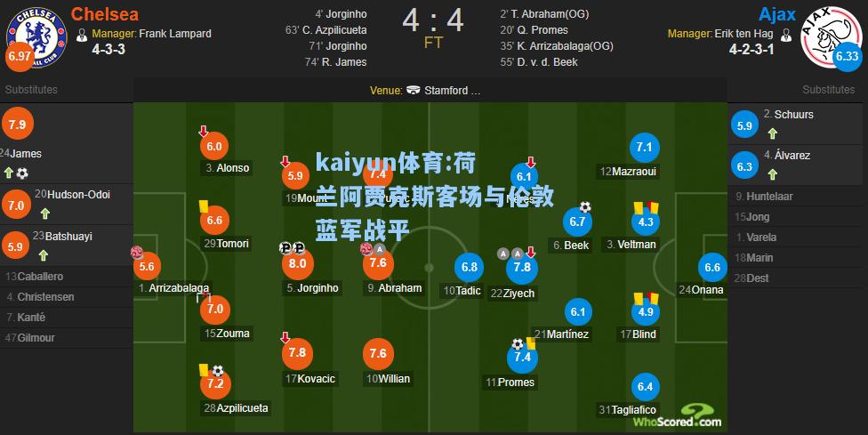Open the Ajax team name link
The height and width of the screenshot is (435, 868).
tap(777, 14)
